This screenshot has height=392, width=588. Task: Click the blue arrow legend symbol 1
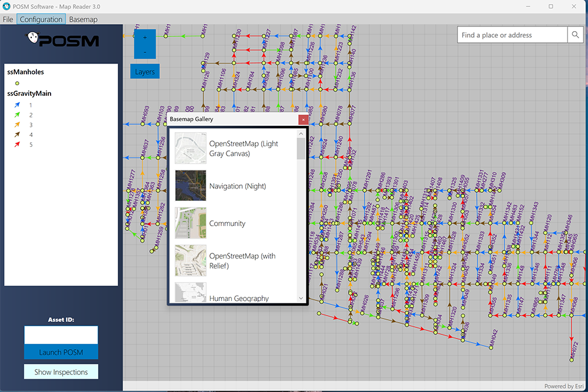click(x=17, y=105)
